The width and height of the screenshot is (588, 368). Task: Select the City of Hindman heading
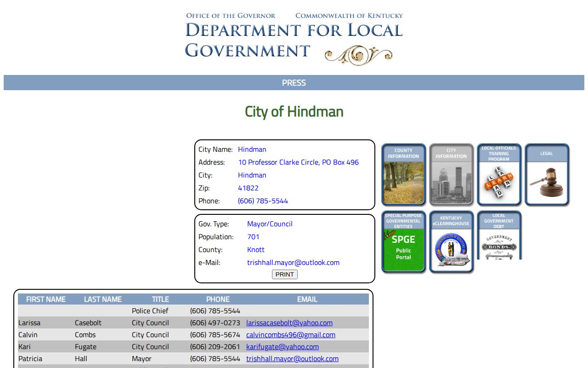coord(294,112)
